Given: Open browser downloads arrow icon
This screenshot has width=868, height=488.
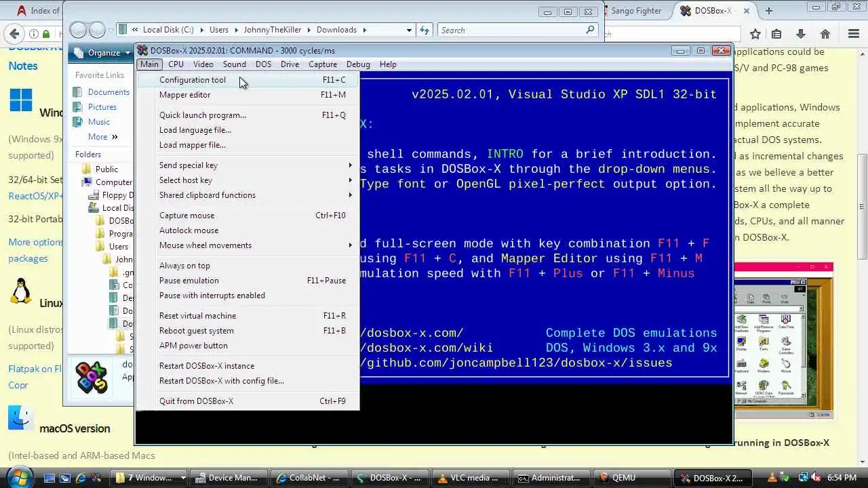Looking at the screenshot, I should click(801, 34).
